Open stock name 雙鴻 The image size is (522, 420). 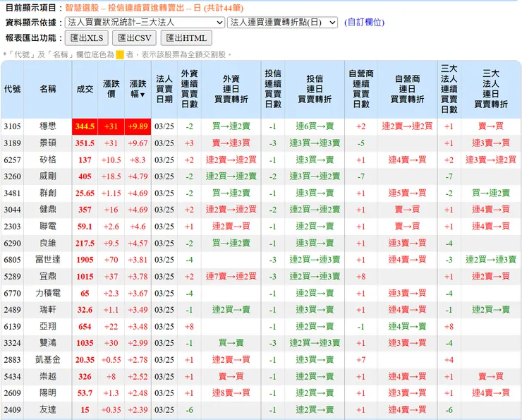[47, 343]
